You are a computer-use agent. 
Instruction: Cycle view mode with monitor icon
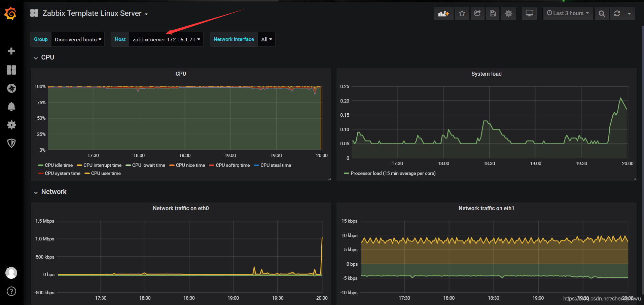click(x=529, y=13)
